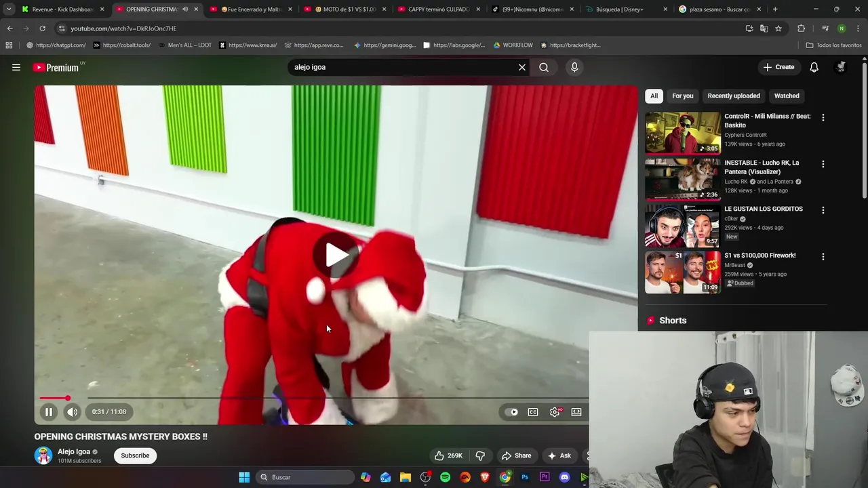Open the tab search dropdown arrow

pyautogui.click(x=8, y=9)
